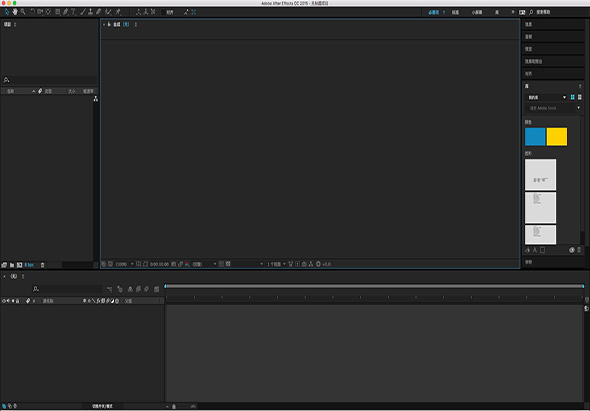Select the Pen tool

pos(65,12)
